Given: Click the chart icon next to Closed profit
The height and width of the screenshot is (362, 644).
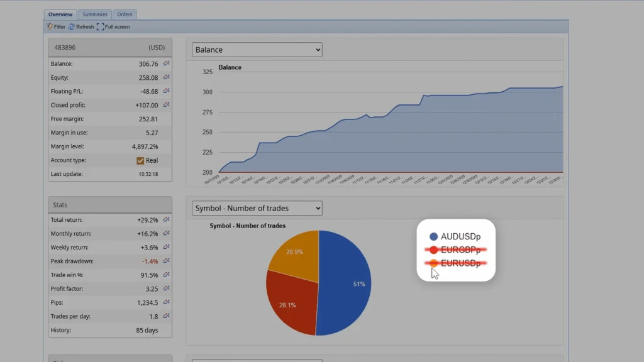Looking at the screenshot, I should (x=166, y=105).
